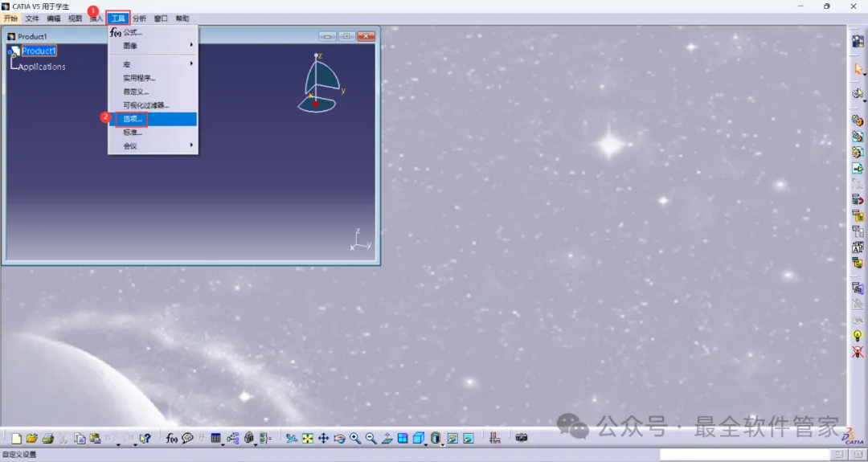Viewport: 868px width, 462px height.
Task: Click the Copy icon in bottom toolbar
Action: pyautogui.click(x=80, y=439)
